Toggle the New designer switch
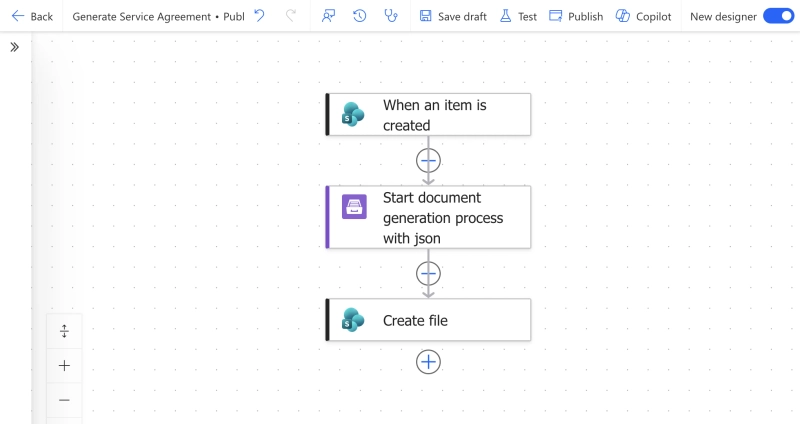The width and height of the screenshot is (800, 424). pos(779,16)
